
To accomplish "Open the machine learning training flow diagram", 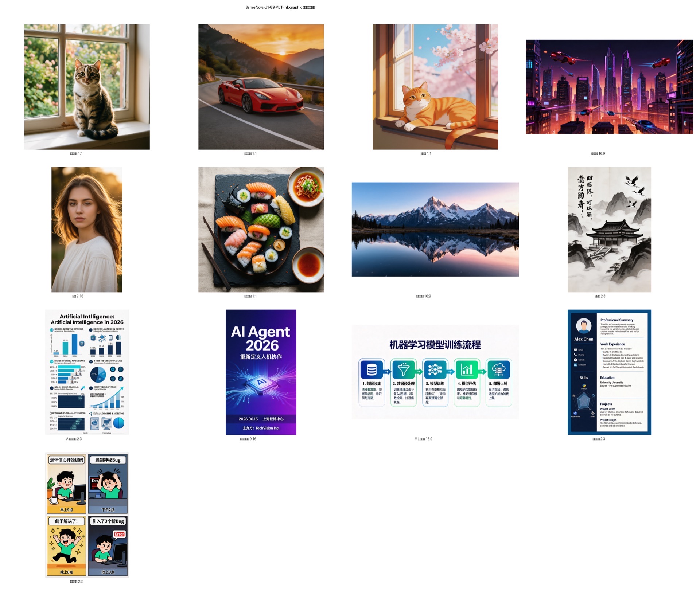I will pos(435,372).
